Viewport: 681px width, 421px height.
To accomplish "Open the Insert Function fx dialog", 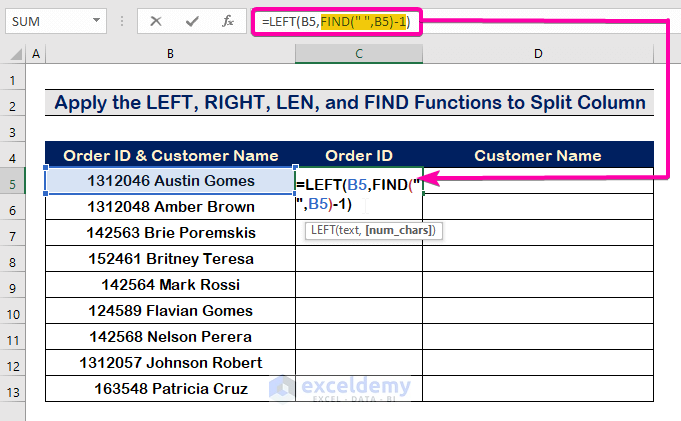I will [228, 20].
